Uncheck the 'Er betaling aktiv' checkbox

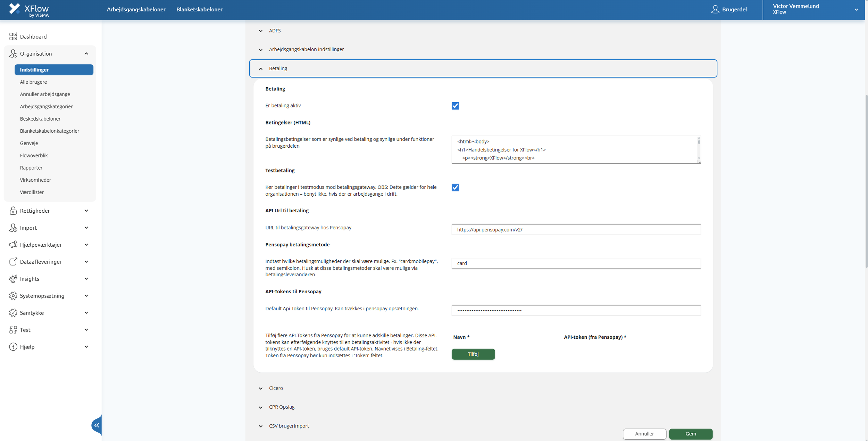coord(455,106)
